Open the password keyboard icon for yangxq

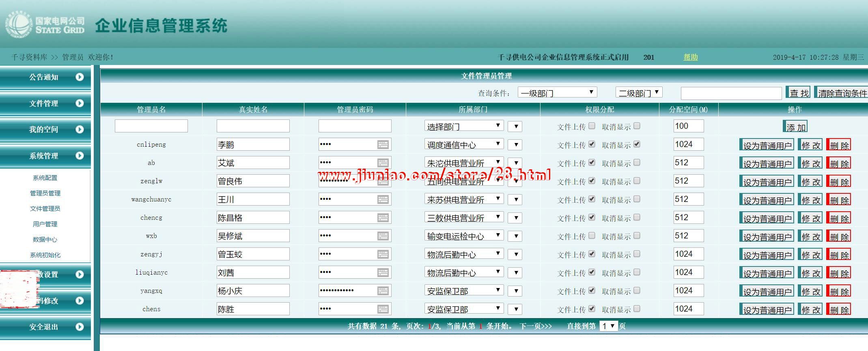click(383, 290)
